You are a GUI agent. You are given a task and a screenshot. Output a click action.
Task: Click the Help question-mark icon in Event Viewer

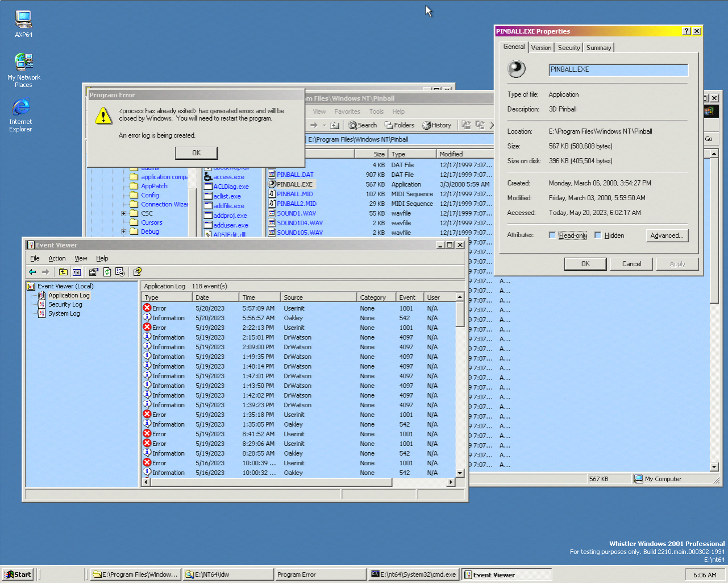[137, 272]
